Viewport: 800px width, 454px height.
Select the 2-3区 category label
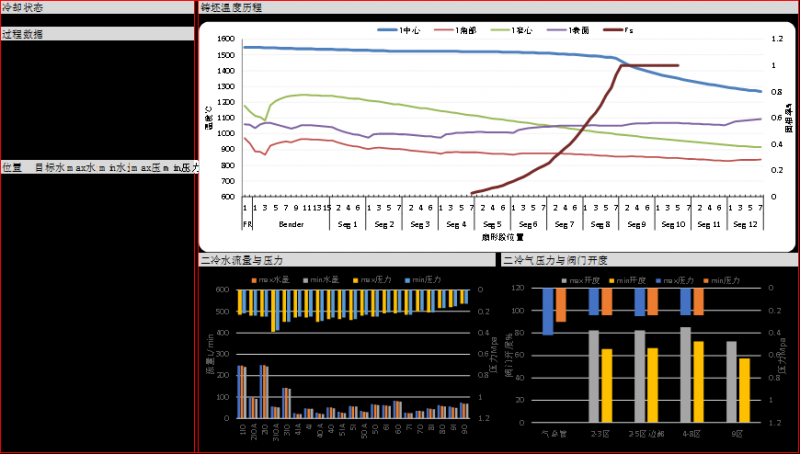coord(599,433)
